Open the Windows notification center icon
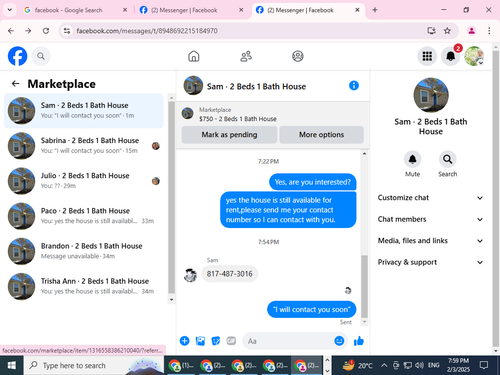500x375 pixels. (x=484, y=365)
